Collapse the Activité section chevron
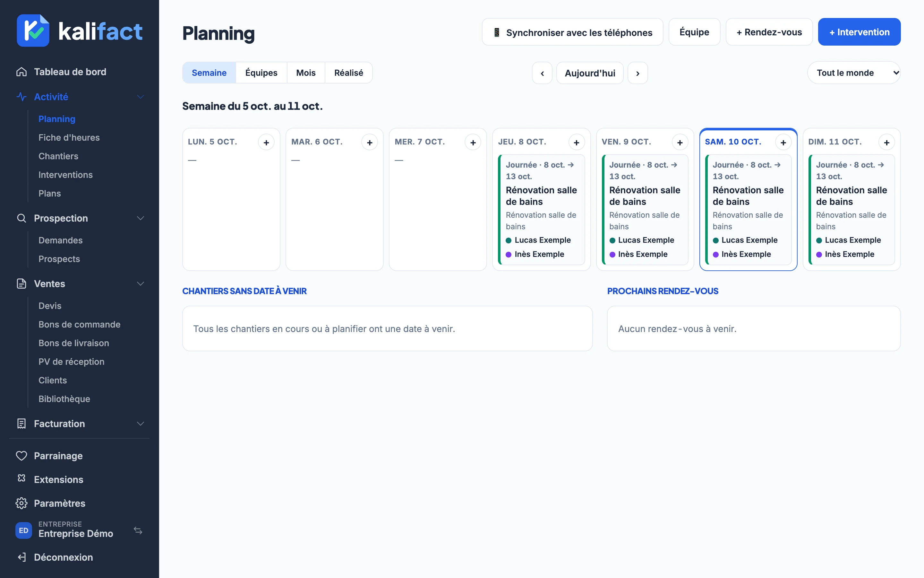Image resolution: width=924 pixels, height=578 pixels. [x=141, y=97]
